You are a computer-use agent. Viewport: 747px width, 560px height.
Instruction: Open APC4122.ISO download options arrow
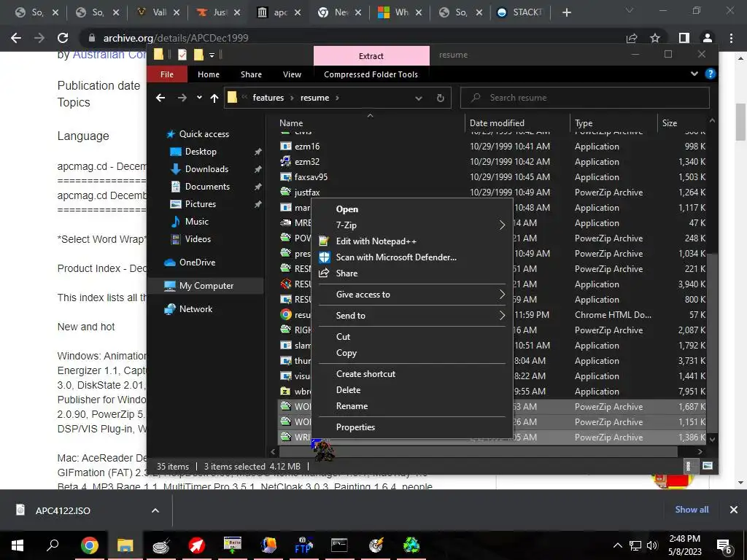(155, 510)
